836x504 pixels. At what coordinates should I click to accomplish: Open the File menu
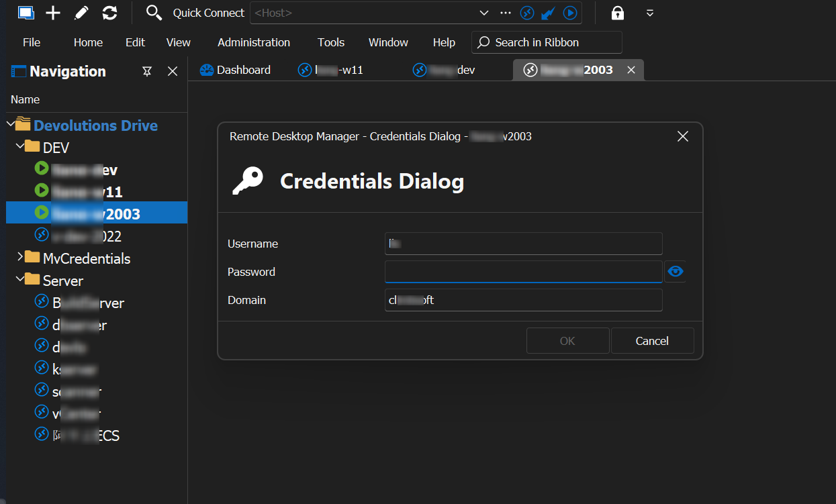pos(32,42)
